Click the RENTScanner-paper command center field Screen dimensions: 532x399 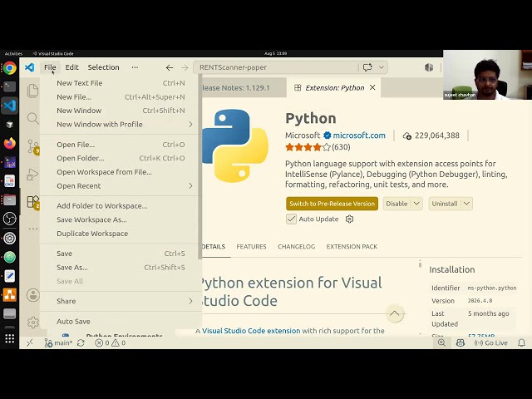(x=275, y=67)
